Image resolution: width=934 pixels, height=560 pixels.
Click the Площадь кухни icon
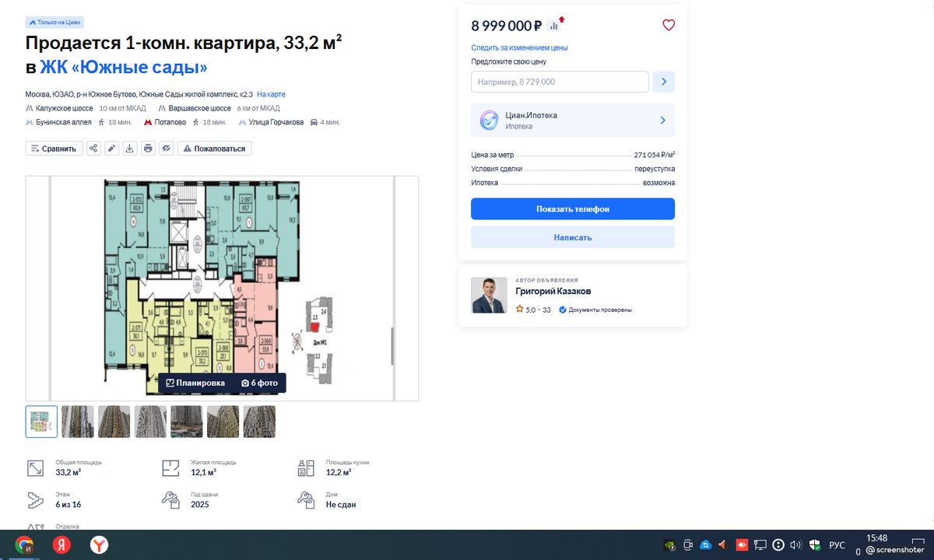click(306, 467)
